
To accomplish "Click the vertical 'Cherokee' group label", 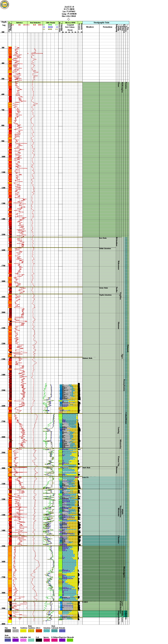I will pos(119,539).
